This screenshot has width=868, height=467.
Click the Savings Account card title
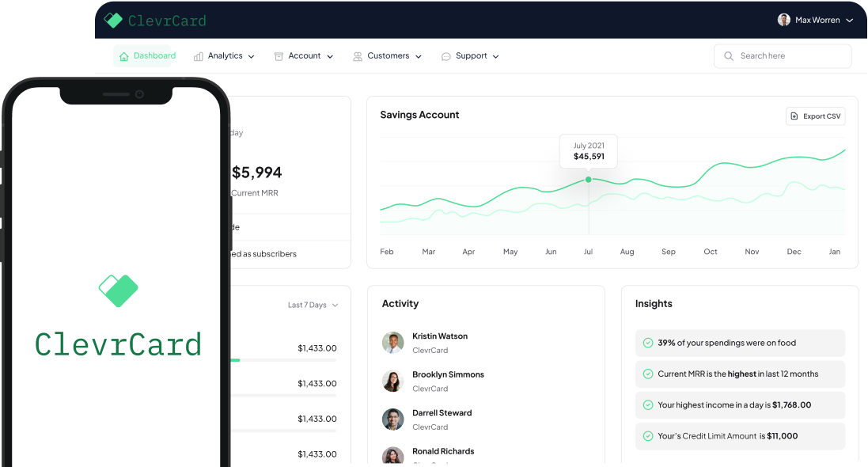(420, 115)
